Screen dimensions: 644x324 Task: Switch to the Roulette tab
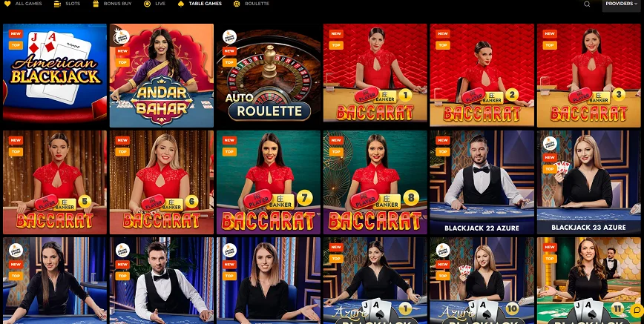(257, 4)
